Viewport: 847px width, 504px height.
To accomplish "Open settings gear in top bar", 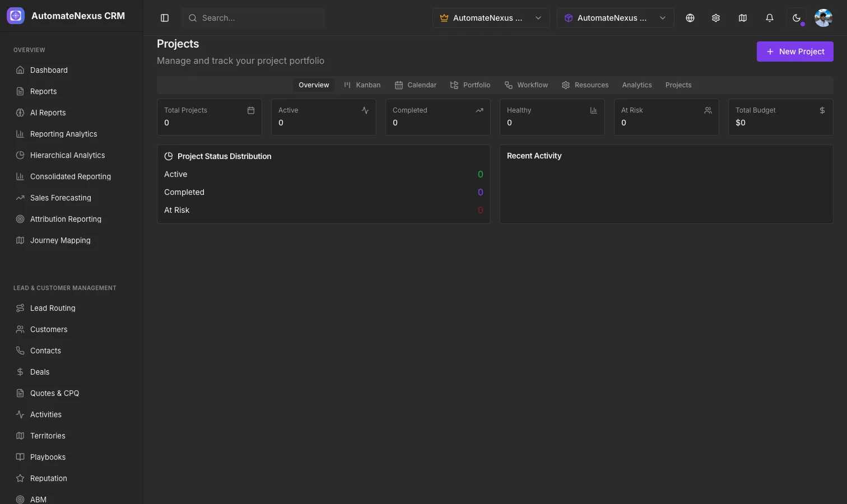I will point(716,18).
